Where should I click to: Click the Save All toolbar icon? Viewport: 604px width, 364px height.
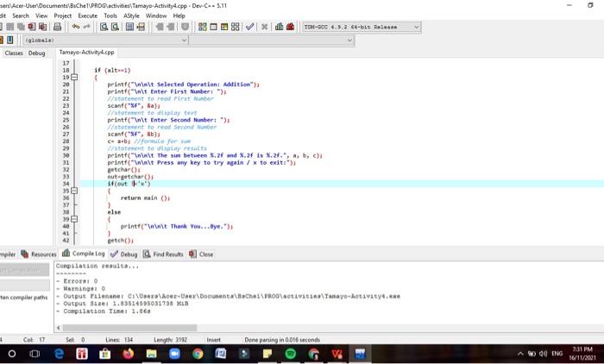[22, 27]
